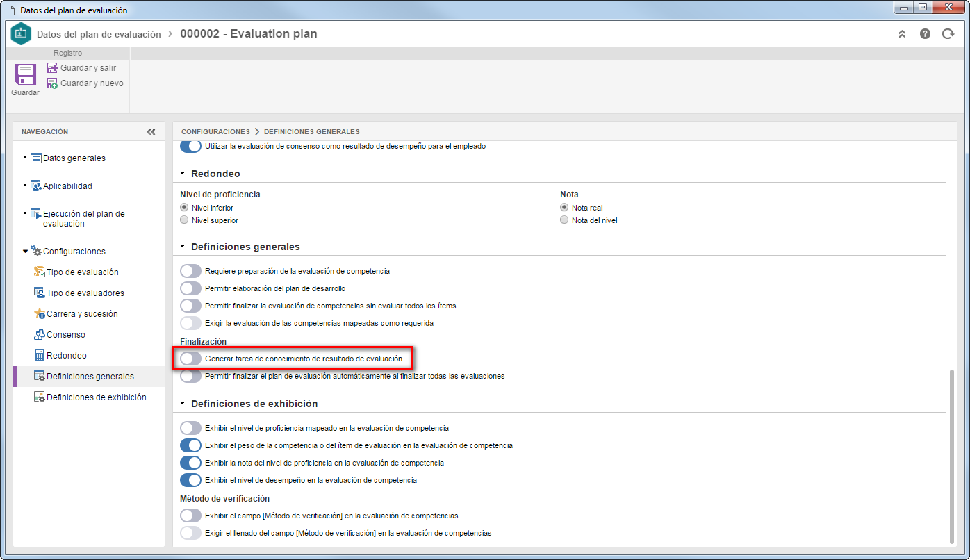Screen dimensions: 970x560
Task: Click Datos del plan de evaluación breadcrumb
Action: 99,34
